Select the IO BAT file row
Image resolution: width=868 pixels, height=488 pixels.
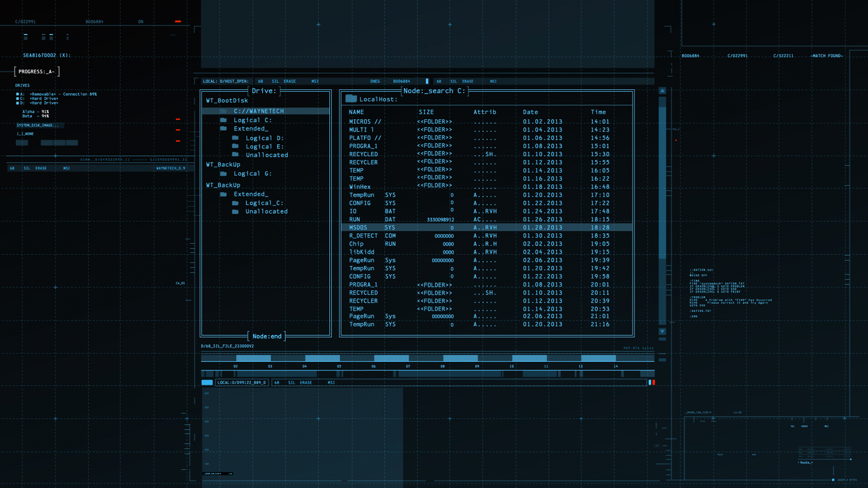(486, 211)
